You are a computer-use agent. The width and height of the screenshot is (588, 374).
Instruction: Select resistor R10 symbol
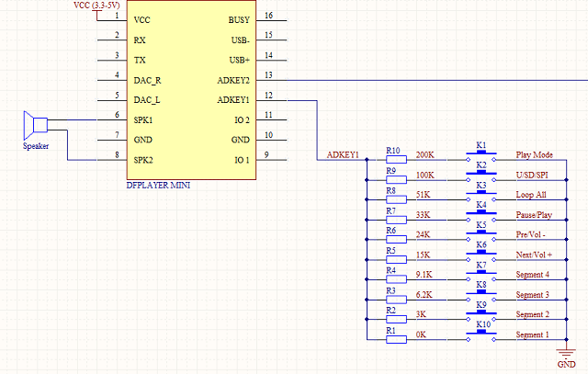point(395,159)
